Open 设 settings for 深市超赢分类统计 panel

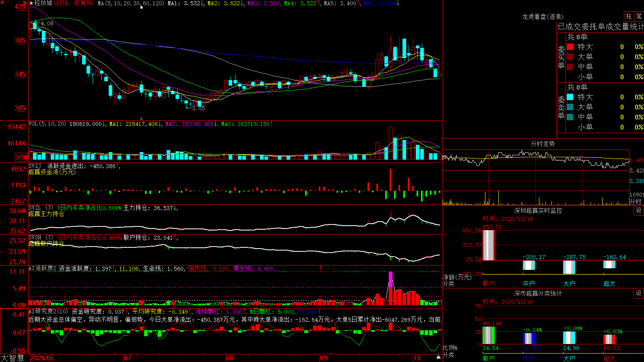click(x=639, y=293)
